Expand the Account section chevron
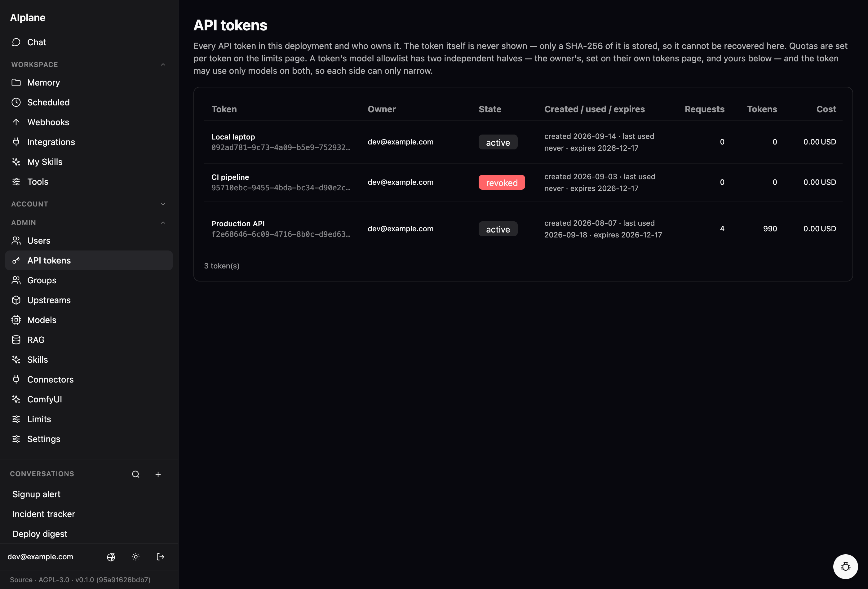868x589 pixels. (163, 204)
